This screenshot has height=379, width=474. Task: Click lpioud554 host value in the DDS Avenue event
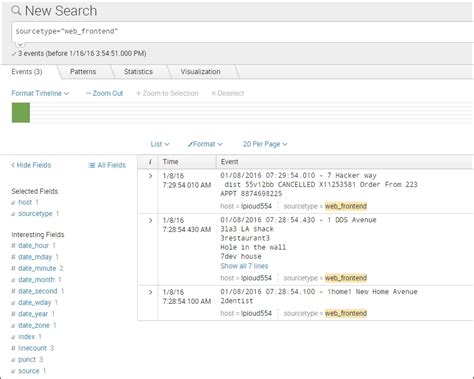(256, 278)
